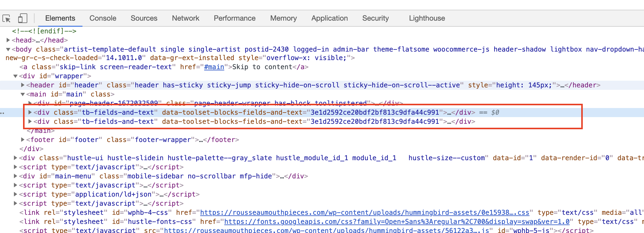
Task: Click the new-gr-c-s-check-loaded attribute
Action: [x=75, y=58]
